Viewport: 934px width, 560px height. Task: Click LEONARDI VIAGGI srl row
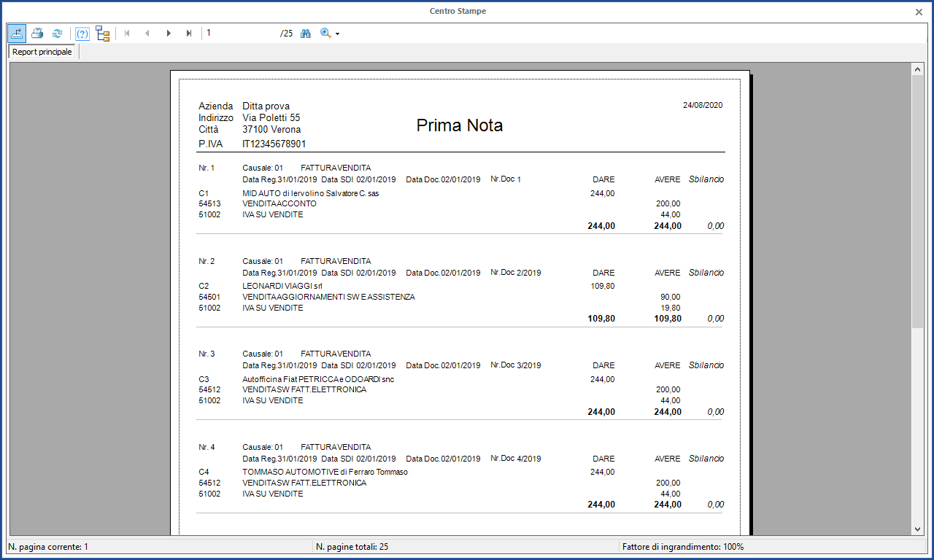(x=282, y=287)
